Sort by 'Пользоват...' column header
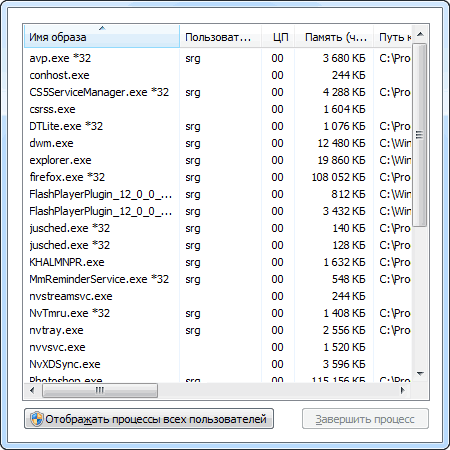Screen dimensions: 450x450 (220, 37)
